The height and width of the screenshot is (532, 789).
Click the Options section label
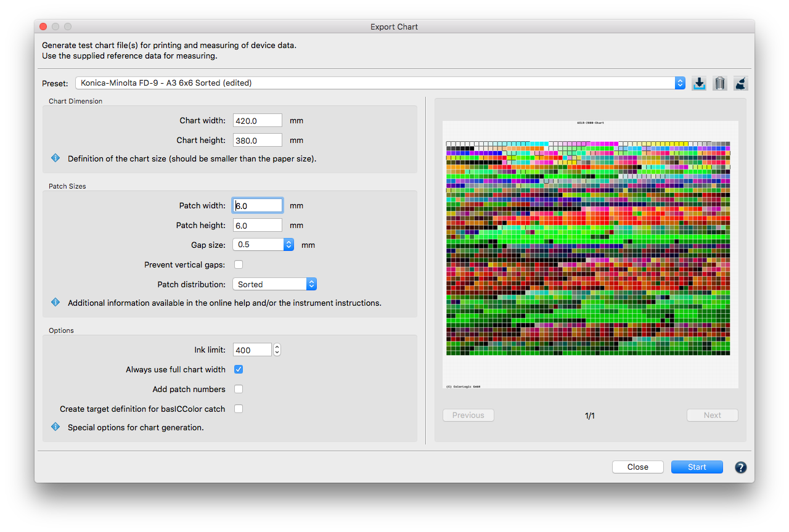[x=61, y=330]
